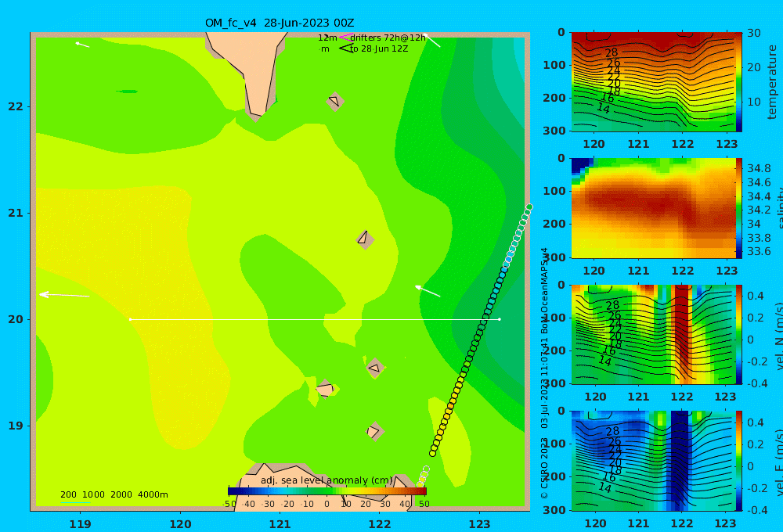Click the '34.8' tick on salinity colorbar
Viewport: 783px width, 532px height.
759,168
